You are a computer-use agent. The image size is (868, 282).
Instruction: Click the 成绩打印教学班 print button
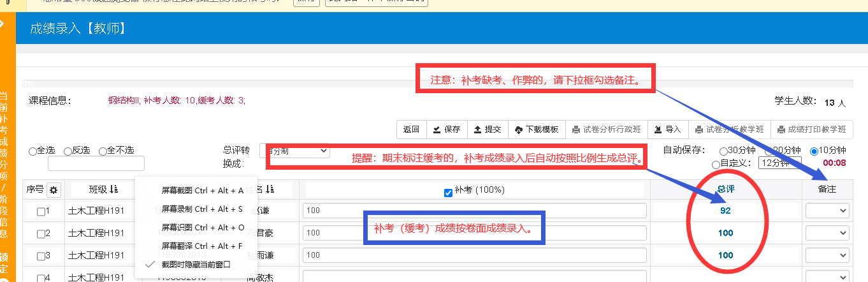click(812, 130)
